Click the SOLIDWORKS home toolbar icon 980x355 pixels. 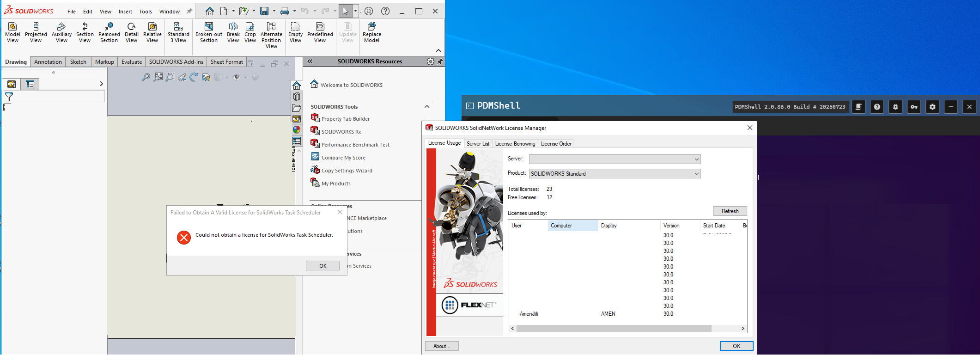coord(210,11)
